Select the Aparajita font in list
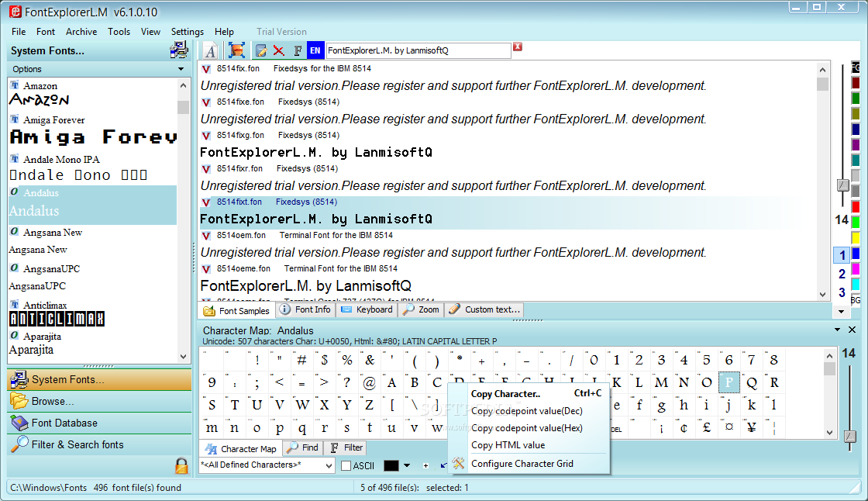This screenshot has height=501, width=868. [x=92, y=343]
